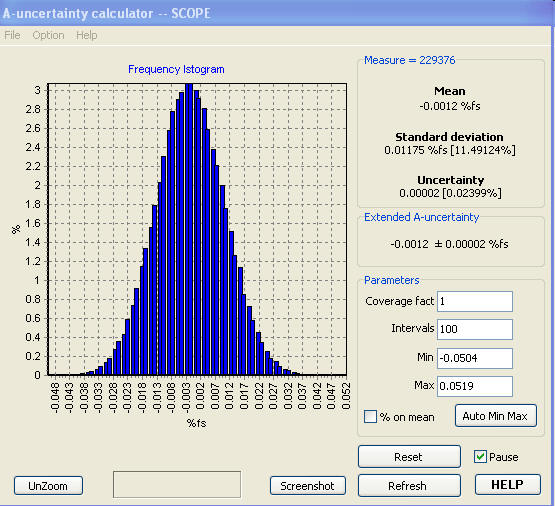Uncheck the Pause checkbox

click(480, 457)
